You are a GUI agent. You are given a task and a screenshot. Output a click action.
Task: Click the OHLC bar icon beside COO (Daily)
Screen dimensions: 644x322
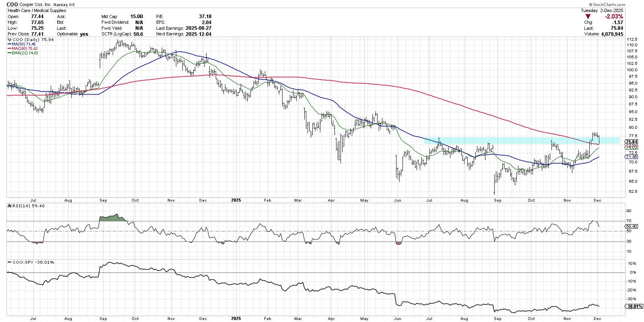pyautogui.click(x=10, y=40)
